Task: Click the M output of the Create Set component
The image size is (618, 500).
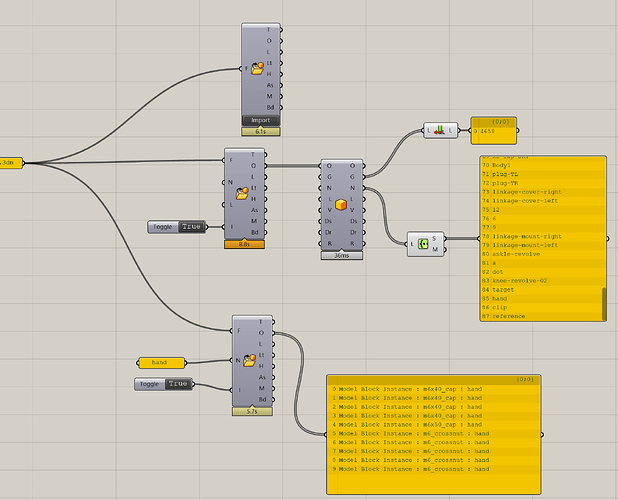Action: pyautogui.click(x=435, y=249)
